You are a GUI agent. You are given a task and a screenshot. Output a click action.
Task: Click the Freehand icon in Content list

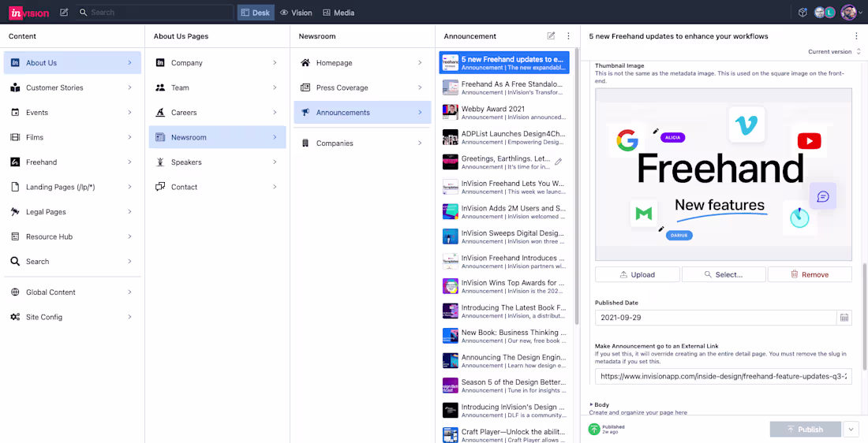[x=16, y=162]
